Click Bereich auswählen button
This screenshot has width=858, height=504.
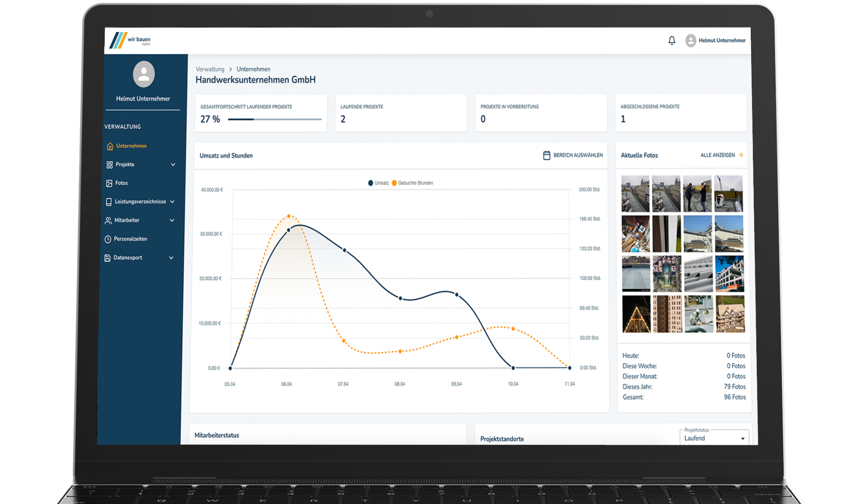572,155
